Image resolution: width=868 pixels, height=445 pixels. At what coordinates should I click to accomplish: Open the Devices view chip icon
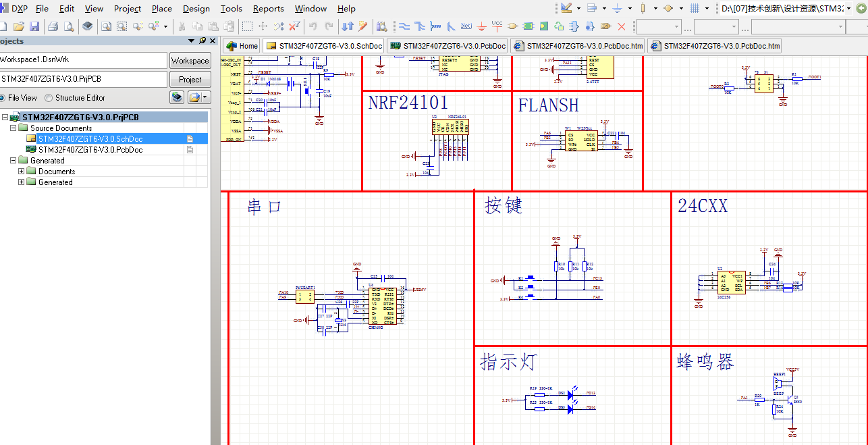[88, 26]
